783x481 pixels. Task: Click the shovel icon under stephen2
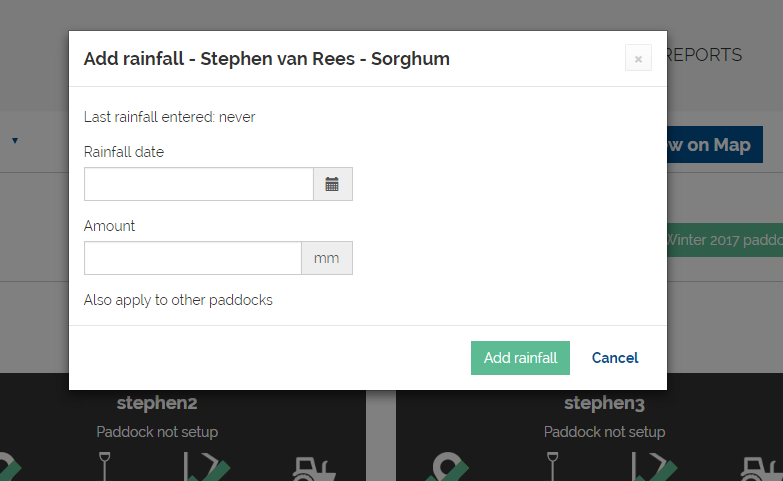tap(107, 466)
